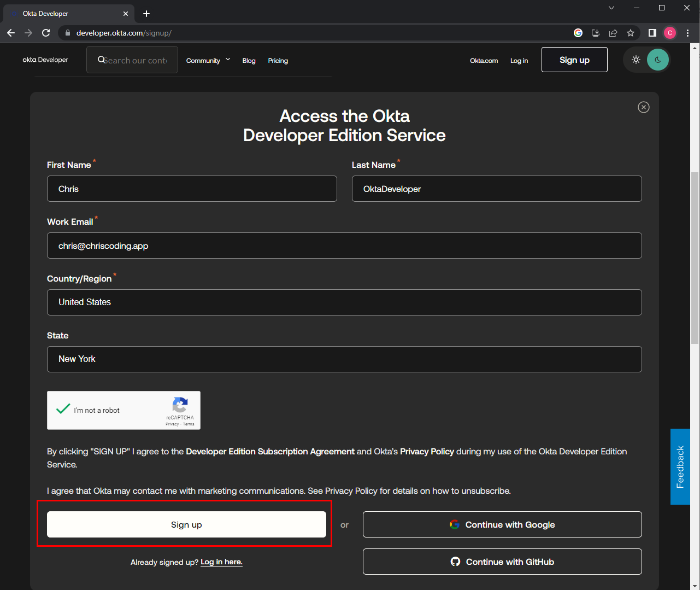This screenshot has height=590, width=700.
Task: Open the browser side panel
Action: (652, 33)
